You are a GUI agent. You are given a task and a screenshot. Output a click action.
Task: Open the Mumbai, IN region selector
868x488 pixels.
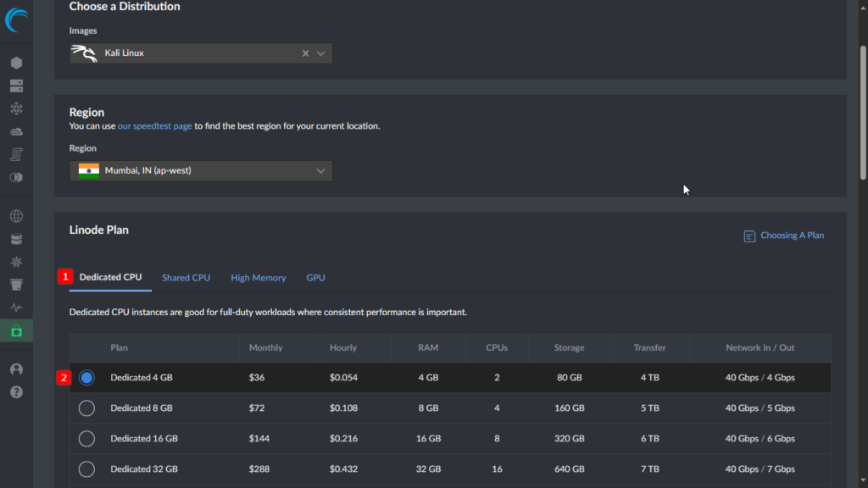point(201,171)
